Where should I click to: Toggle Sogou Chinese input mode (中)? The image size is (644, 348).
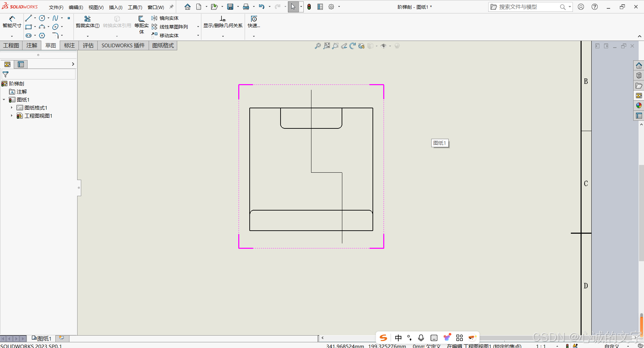(398, 338)
